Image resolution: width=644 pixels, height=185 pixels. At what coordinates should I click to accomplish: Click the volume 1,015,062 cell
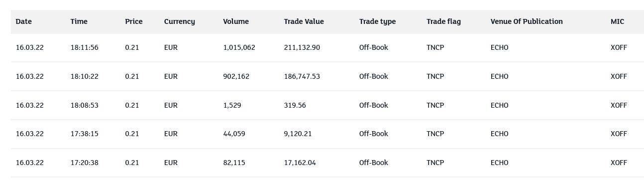pyautogui.click(x=239, y=48)
